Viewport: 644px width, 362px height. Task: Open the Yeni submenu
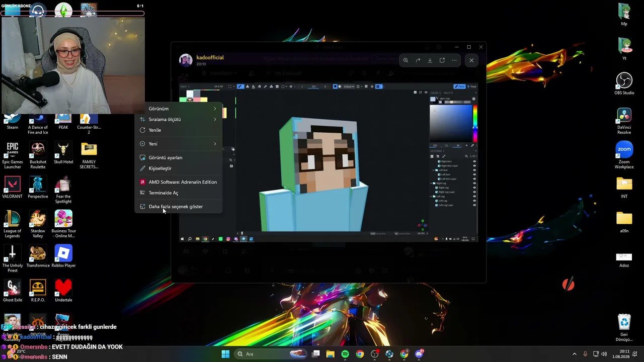(179, 144)
